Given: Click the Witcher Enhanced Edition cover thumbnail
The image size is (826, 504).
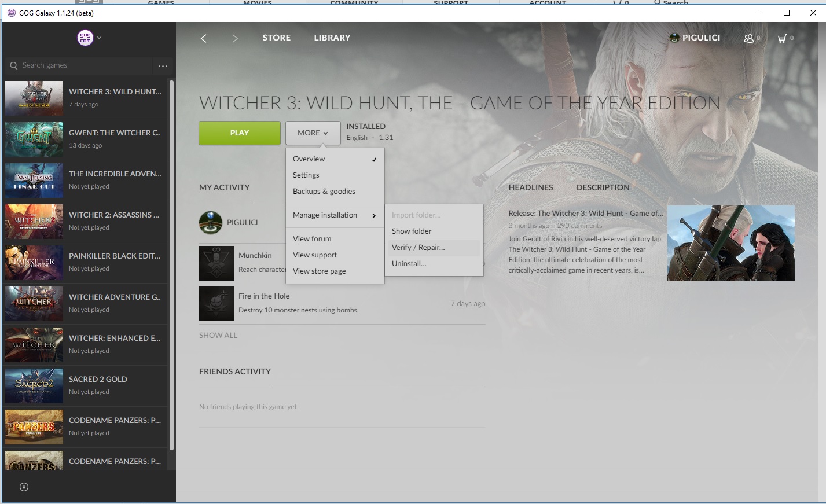Looking at the screenshot, I should [34, 345].
